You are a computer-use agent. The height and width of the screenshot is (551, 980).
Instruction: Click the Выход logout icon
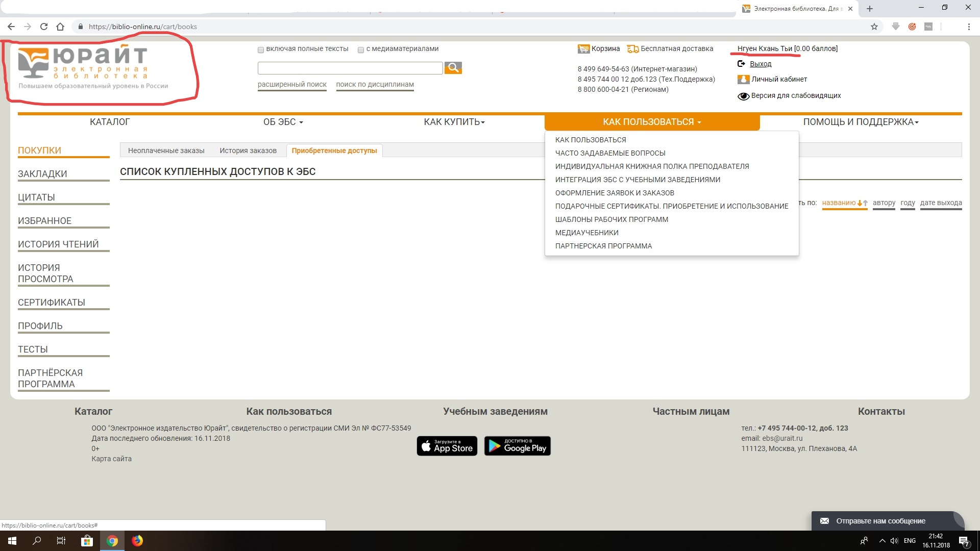click(741, 64)
